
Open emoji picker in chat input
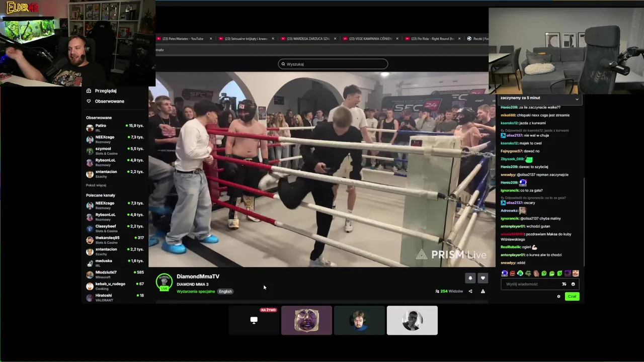click(573, 284)
